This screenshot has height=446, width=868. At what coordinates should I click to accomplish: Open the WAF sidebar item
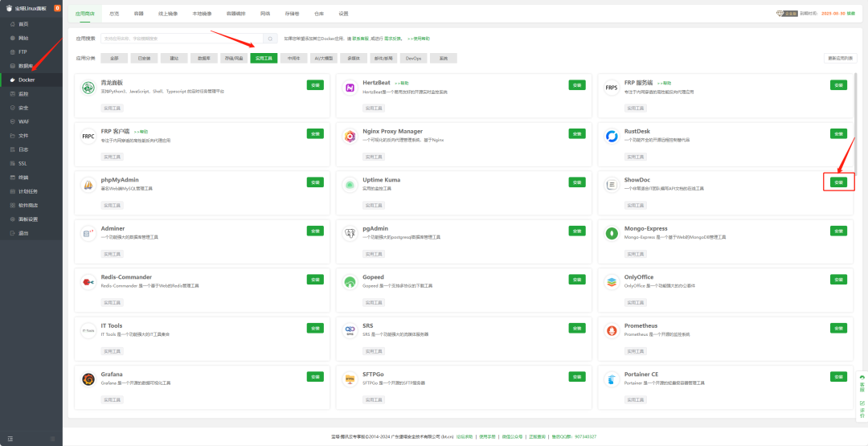pyautogui.click(x=31, y=121)
